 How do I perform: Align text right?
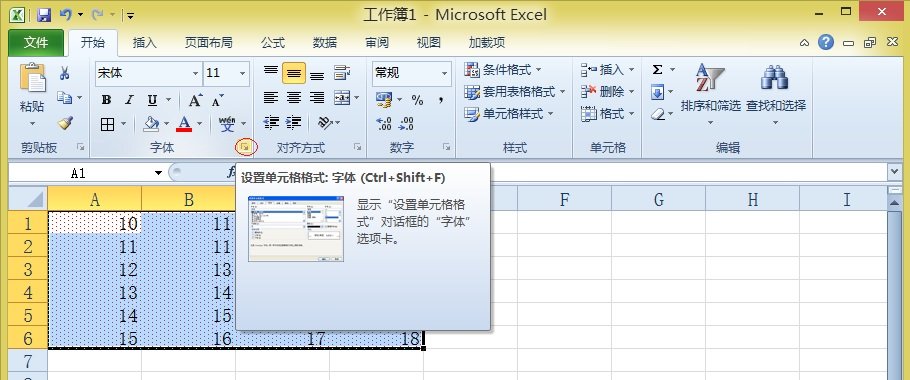(317, 98)
